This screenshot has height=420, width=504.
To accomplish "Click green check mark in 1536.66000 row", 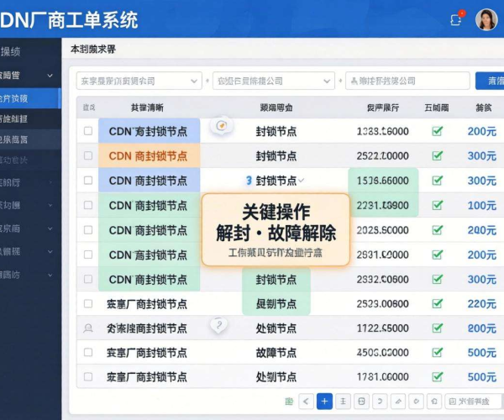I will coord(437,181).
